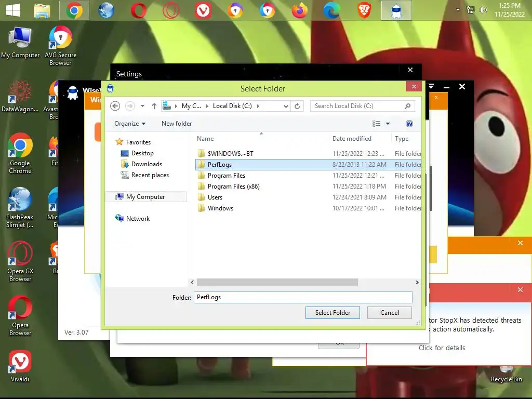Screen dimensions: 532x399
Task: Open Vivaldi desktop shortcut
Action: [20, 366]
